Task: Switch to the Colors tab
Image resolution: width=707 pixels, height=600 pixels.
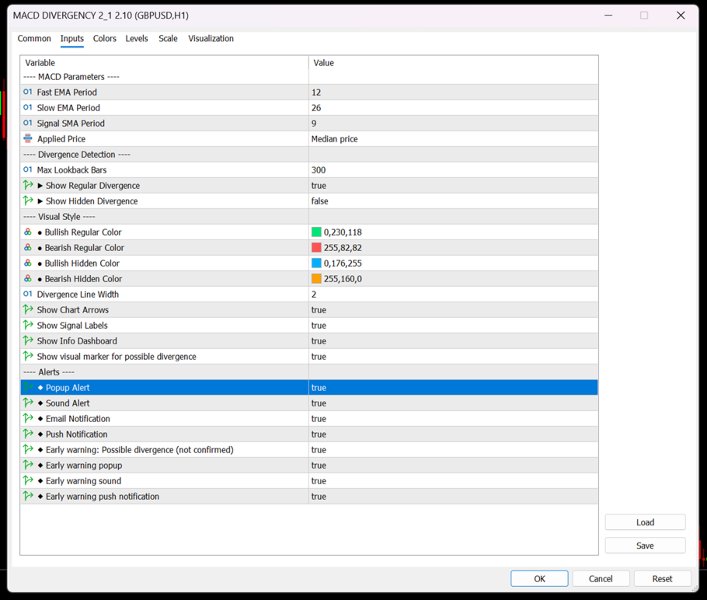Action: coord(105,38)
